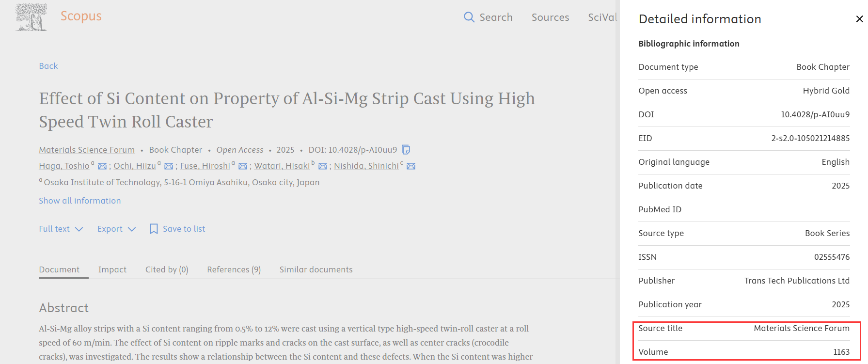868x364 pixels.
Task: Click email icon next to Nishida, Shinichi
Action: (x=411, y=166)
